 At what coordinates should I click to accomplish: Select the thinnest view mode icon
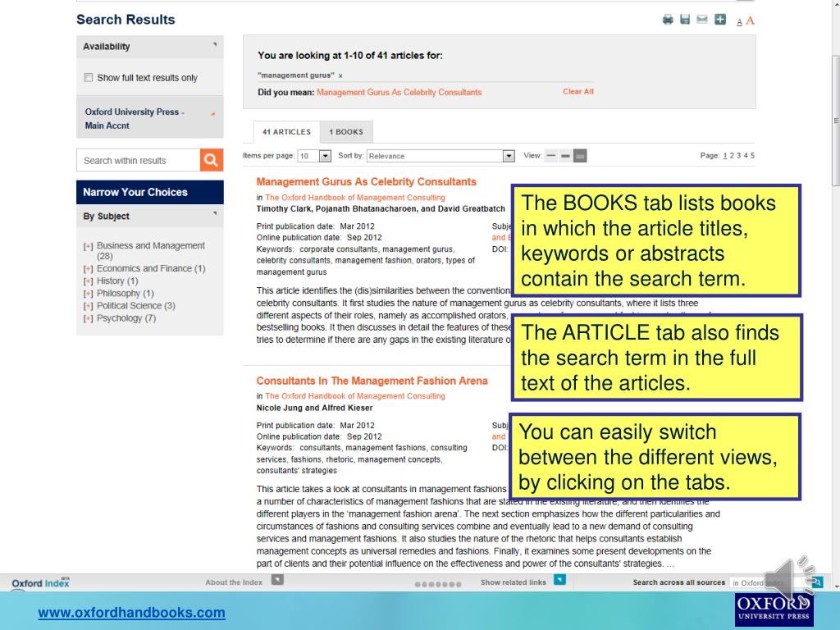[x=550, y=156]
